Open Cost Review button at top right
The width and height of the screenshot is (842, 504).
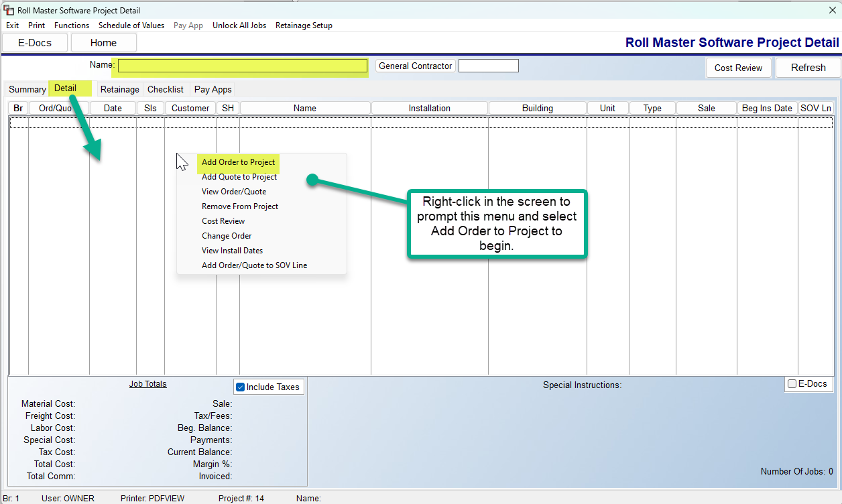pyautogui.click(x=738, y=68)
